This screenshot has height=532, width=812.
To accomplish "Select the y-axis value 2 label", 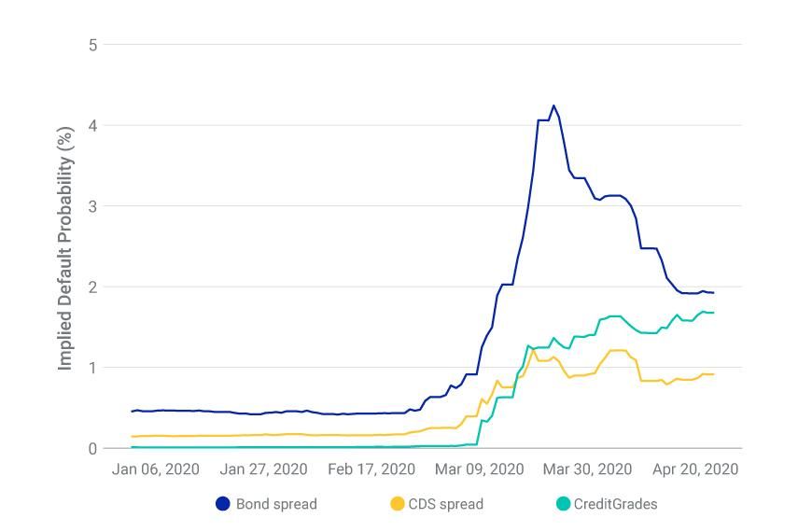I will [93, 287].
